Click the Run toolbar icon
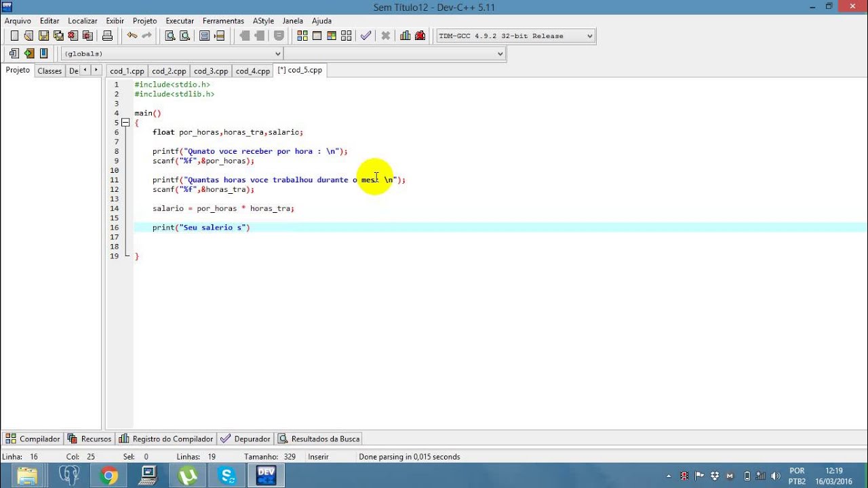This screenshot has width=868, height=488. coord(317,36)
